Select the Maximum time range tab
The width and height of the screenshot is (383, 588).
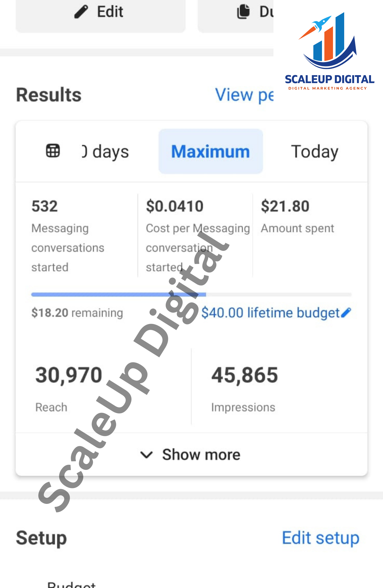coord(210,152)
